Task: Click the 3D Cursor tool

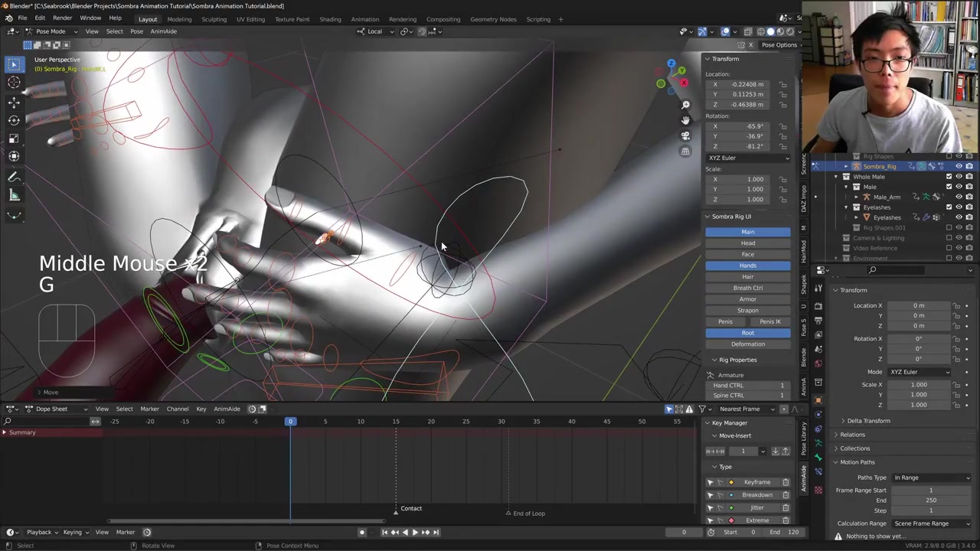Action: 14,83
